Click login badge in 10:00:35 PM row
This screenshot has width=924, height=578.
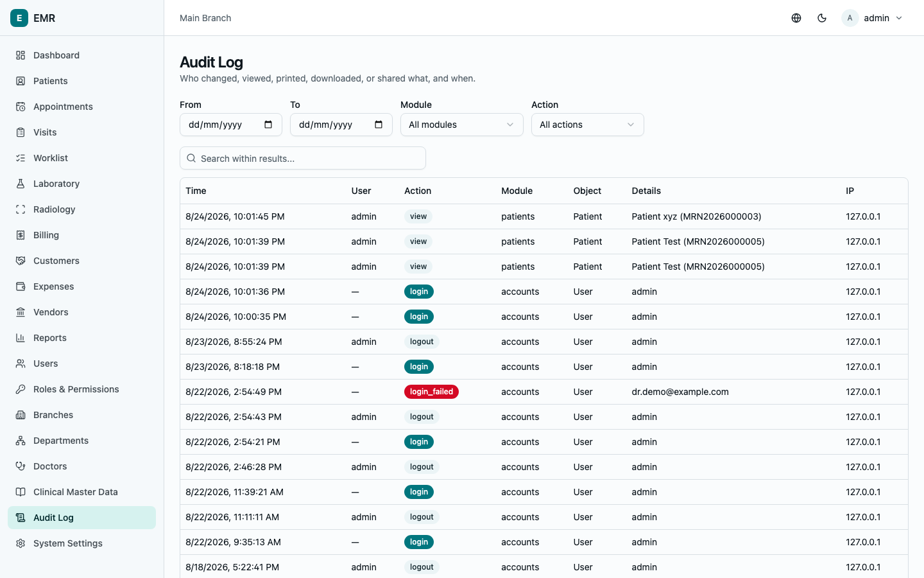419,317
